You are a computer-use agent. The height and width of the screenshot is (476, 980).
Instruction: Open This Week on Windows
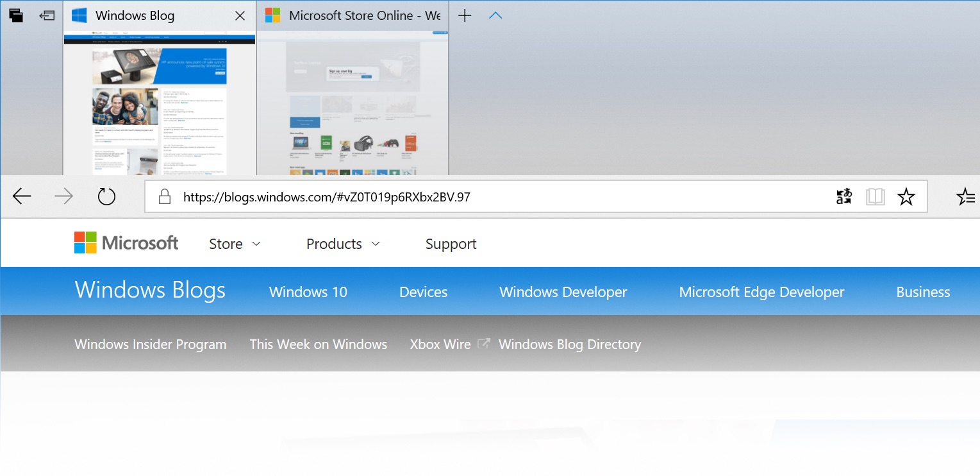point(319,344)
